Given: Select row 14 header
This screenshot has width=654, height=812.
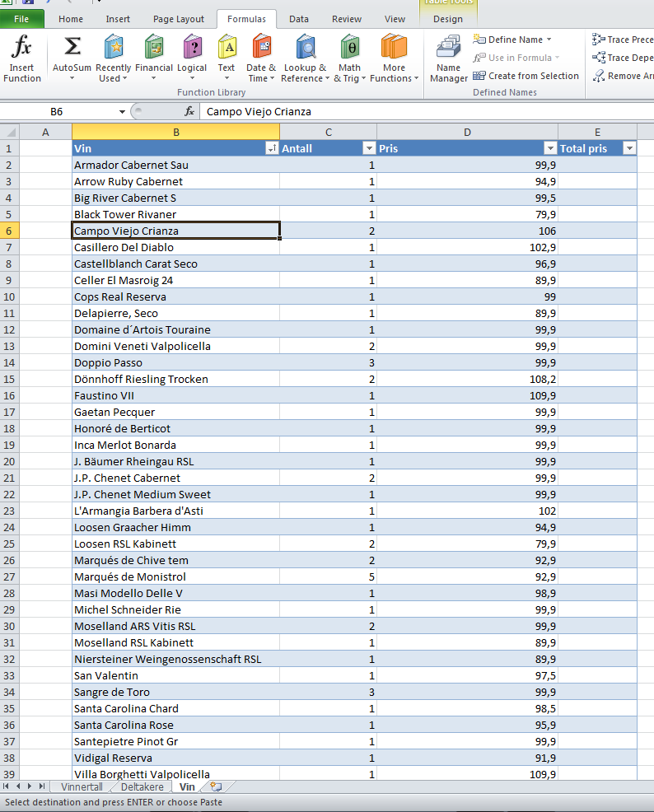Looking at the screenshot, I should [x=9, y=363].
